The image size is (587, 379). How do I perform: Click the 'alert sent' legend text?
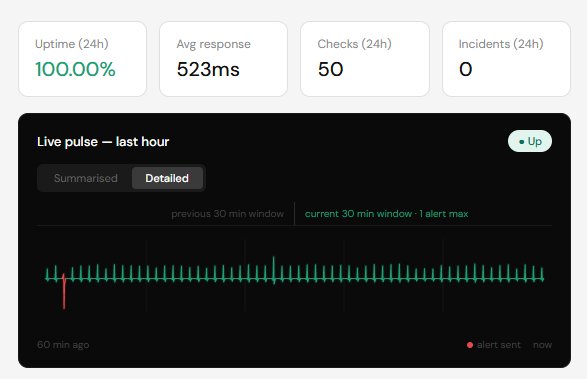[x=499, y=345]
